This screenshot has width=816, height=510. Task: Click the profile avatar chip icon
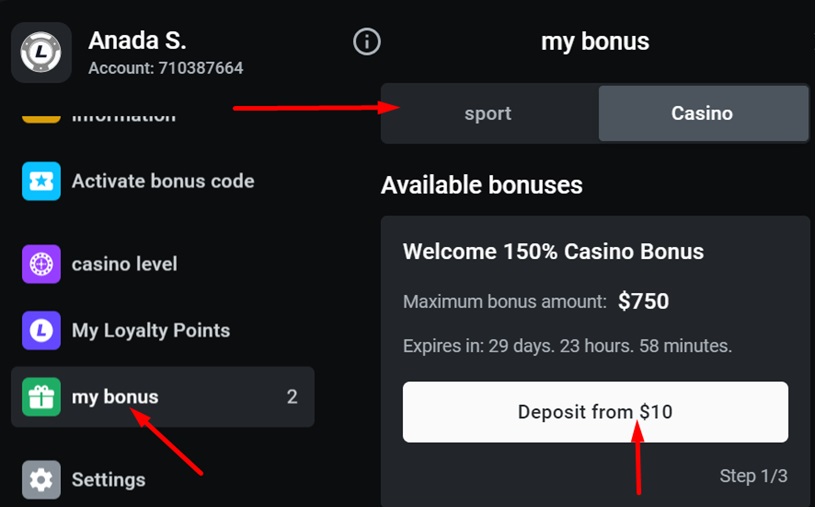pos(41,53)
